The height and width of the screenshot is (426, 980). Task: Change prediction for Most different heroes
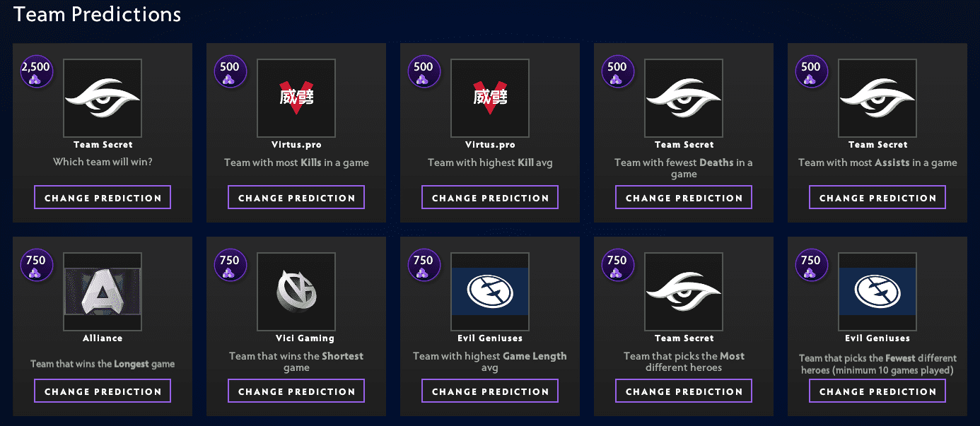(x=684, y=391)
